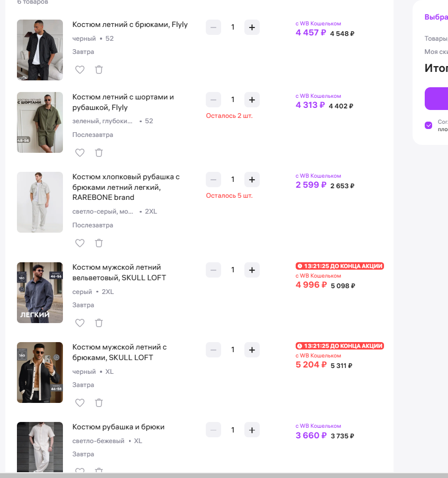
Task: Remove black SKULL LOFT trousers suit
Action: (x=99, y=403)
